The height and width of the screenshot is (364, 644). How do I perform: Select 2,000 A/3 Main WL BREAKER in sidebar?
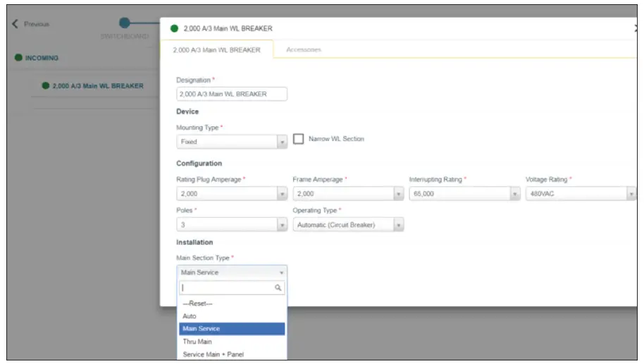tap(98, 86)
